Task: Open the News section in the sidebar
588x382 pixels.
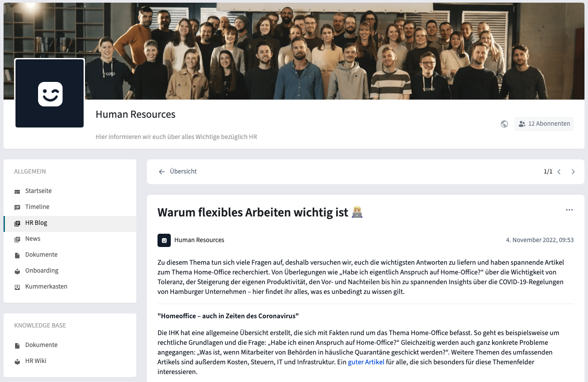Action: (x=70, y=239)
